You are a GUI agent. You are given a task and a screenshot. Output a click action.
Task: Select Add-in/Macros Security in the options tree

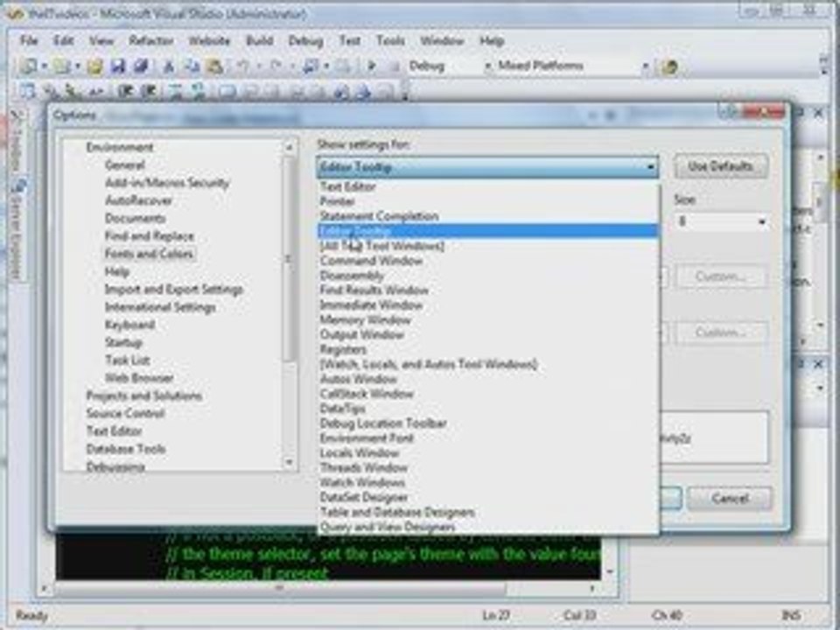click(x=167, y=183)
